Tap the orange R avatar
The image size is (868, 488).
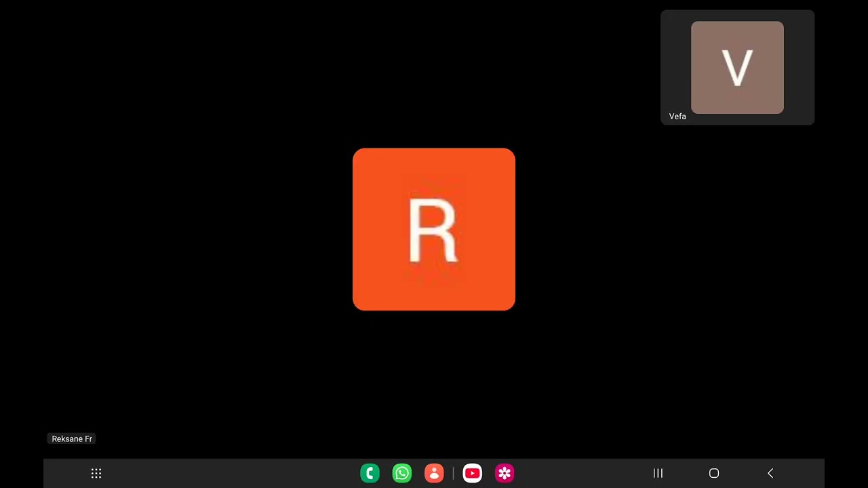click(x=434, y=229)
